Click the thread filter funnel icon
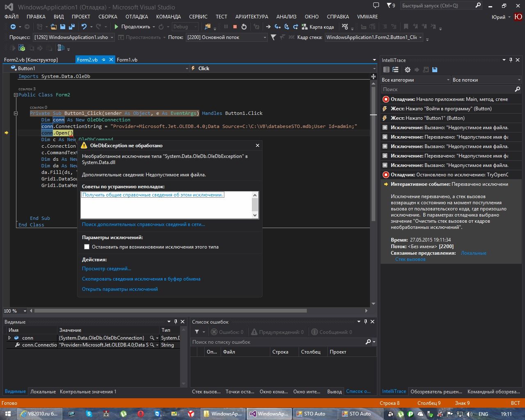This screenshot has height=420, width=525. pos(274,37)
